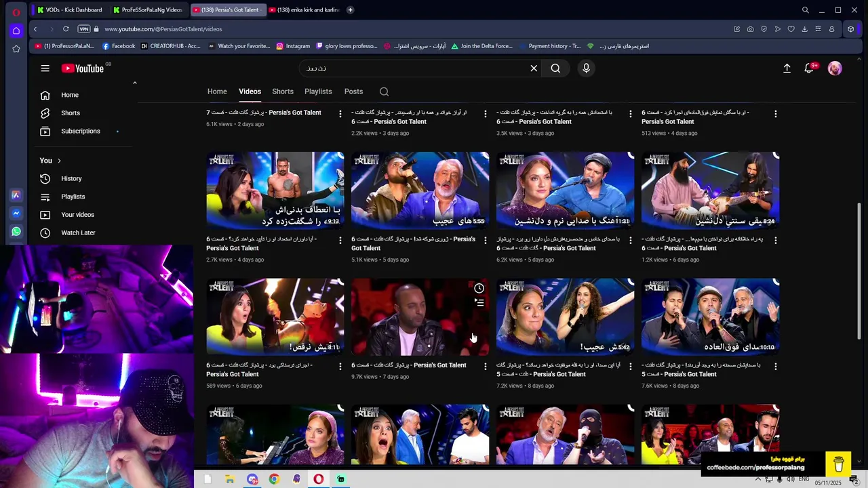868x488 pixels.
Task: Play the 9:13 flexibility video thumbnail
Action: pyautogui.click(x=275, y=190)
